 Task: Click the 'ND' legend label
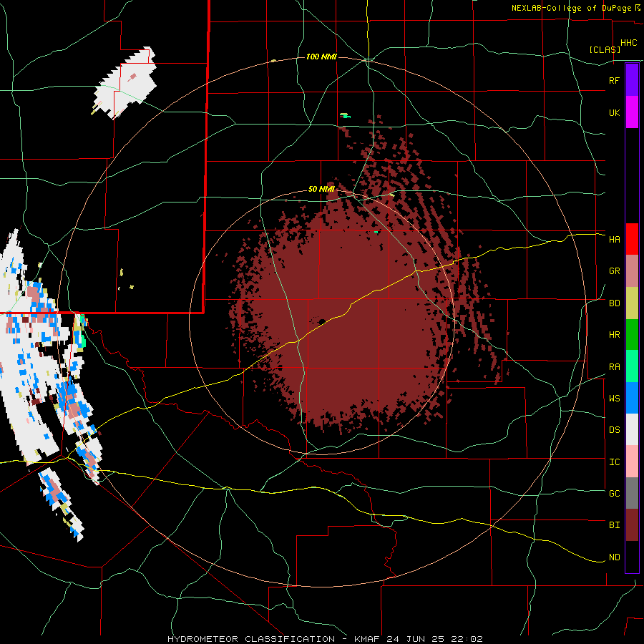coord(614,557)
